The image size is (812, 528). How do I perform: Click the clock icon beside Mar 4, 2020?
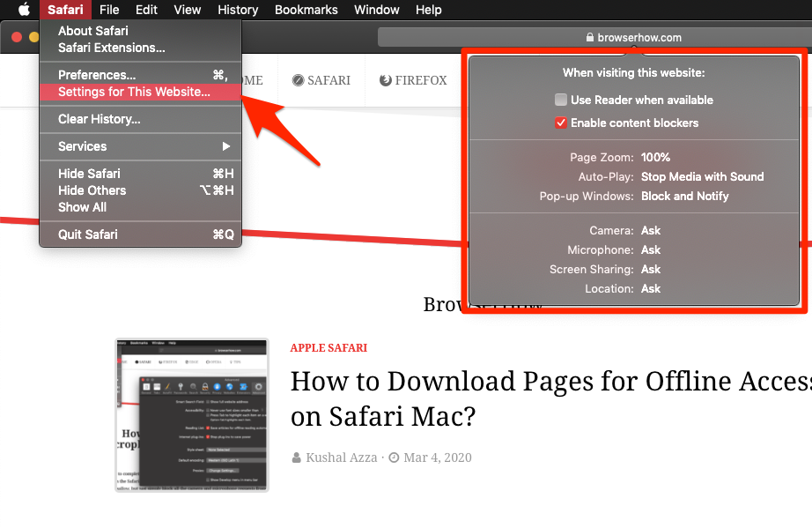(x=394, y=458)
